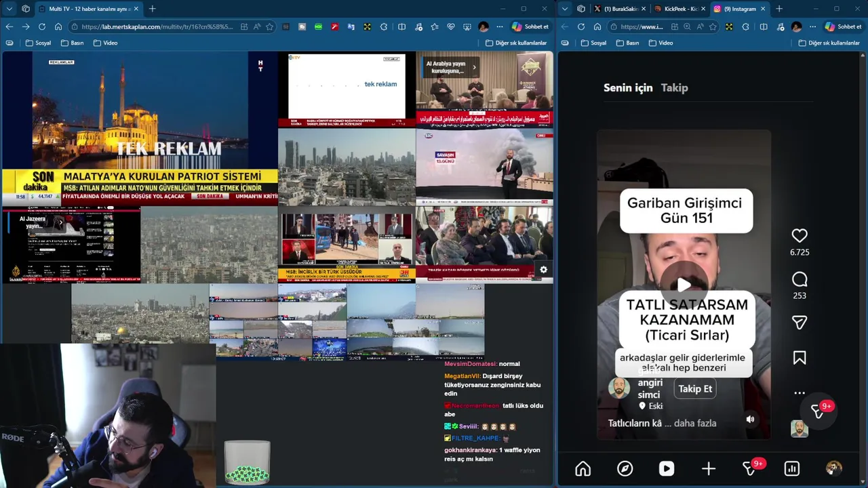
Task: Share the reel using the paper plane icon
Action: point(800,323)
